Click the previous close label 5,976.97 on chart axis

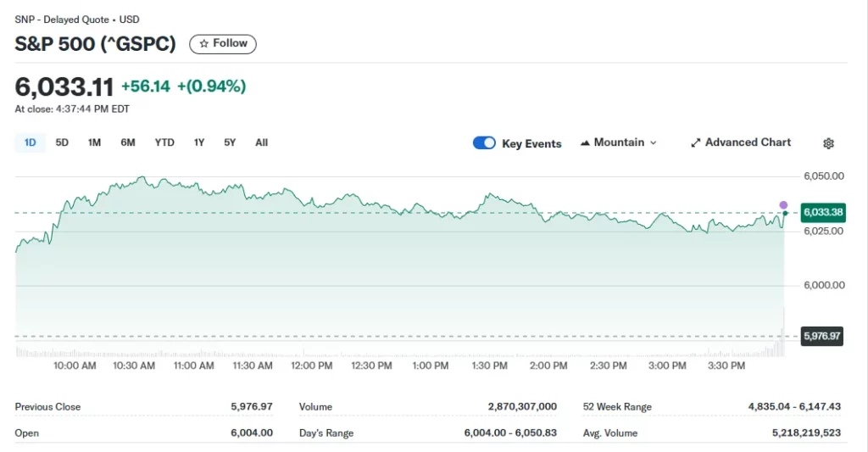coord(822,336)
